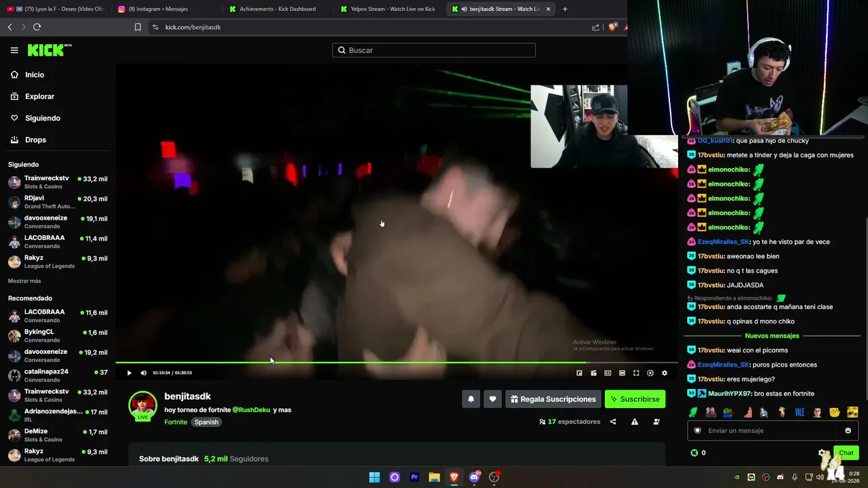The image size is (868, 488).
Task: Expand list with Mostrar más
Action: point(24,281)
